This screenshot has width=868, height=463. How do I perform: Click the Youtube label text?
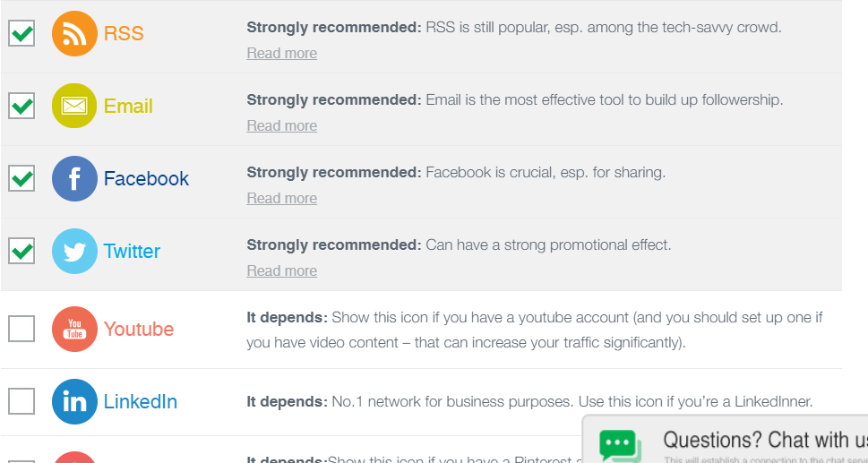(x=139, y=330)
